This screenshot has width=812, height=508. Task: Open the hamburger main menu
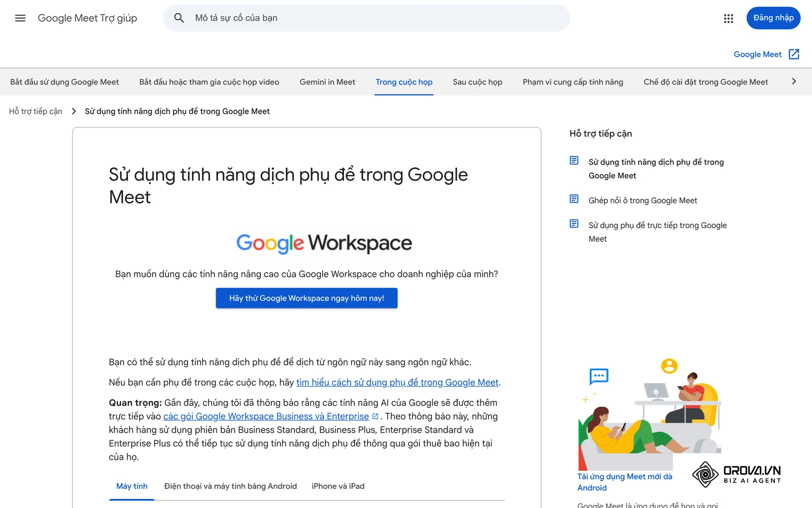tap(20, 18)
